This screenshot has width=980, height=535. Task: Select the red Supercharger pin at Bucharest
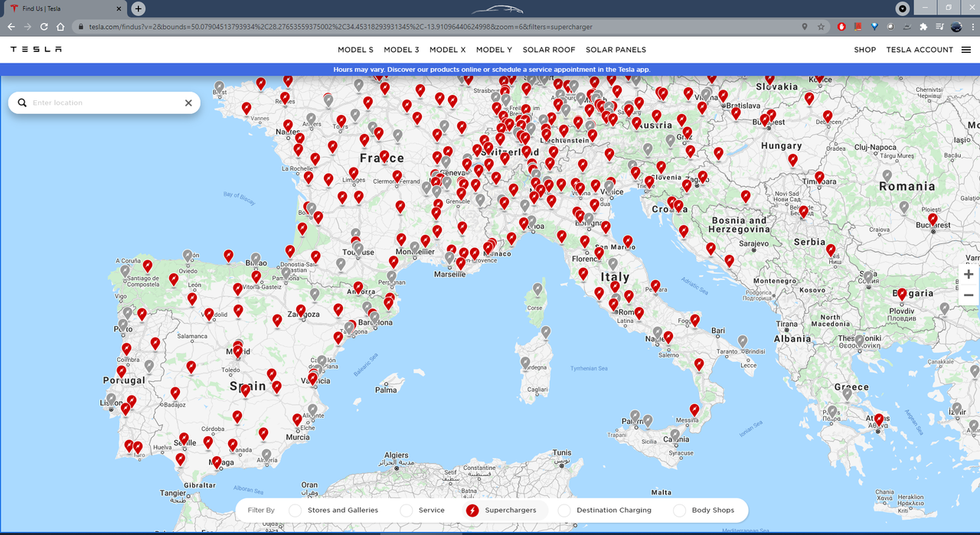tap(933, 220)
